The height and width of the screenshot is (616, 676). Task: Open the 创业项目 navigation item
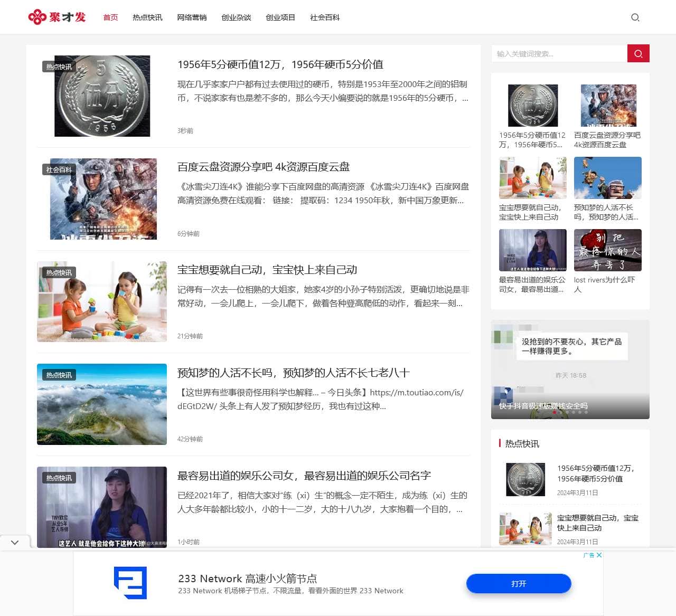click(x=280, y=17)
